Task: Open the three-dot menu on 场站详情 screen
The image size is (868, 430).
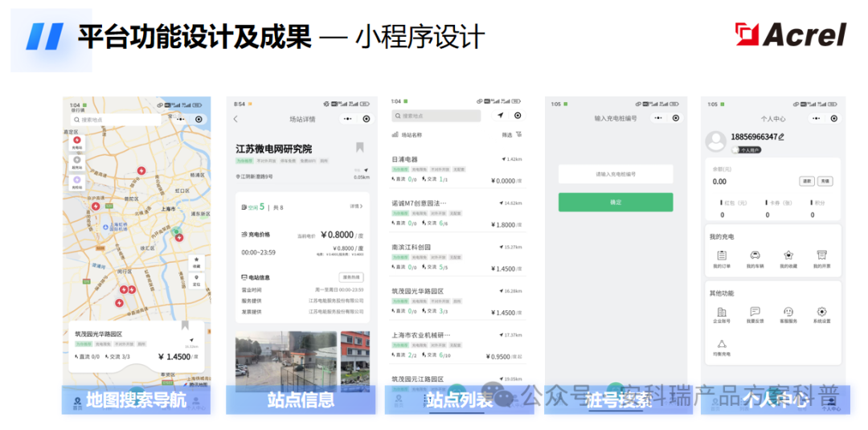Action: click(x=348, y=118)
